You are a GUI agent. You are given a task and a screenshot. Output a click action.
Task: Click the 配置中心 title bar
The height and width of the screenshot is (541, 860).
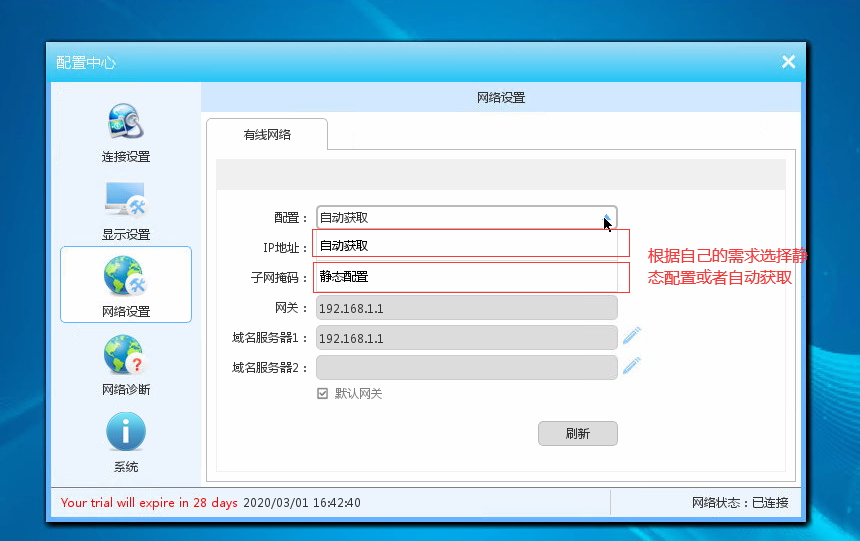click(x=400, y=62)
